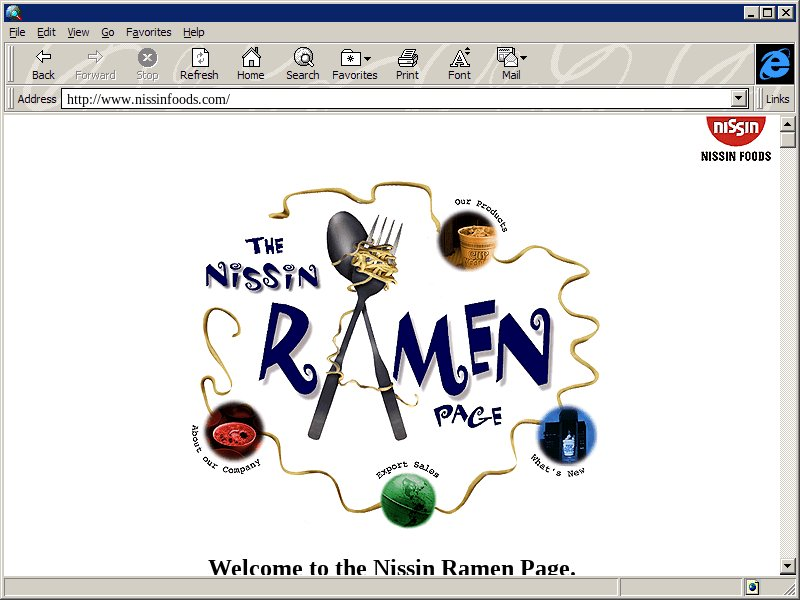This screenshot has width=800, height=600.
Task: Click the Nissin Foods logo
Action: click(736, 138)
